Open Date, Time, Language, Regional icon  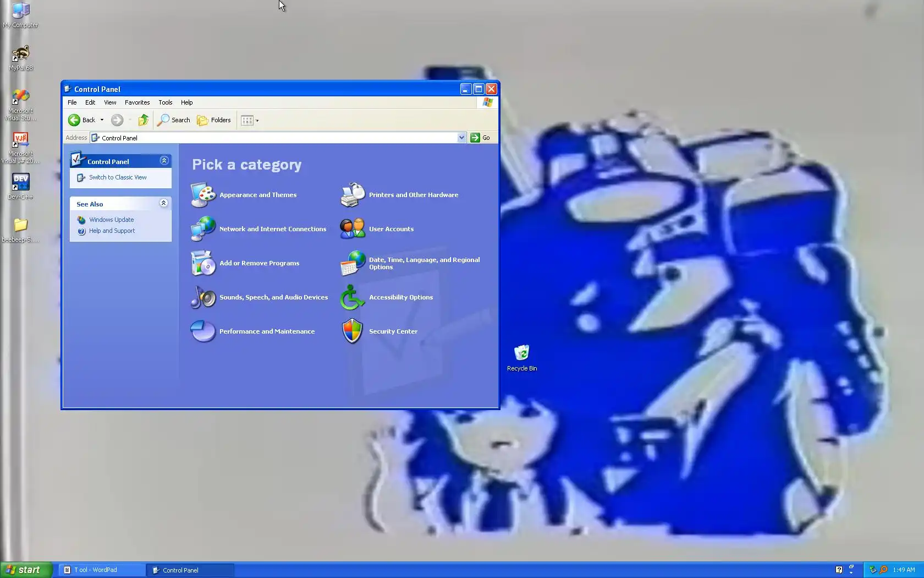click(353, 263)
